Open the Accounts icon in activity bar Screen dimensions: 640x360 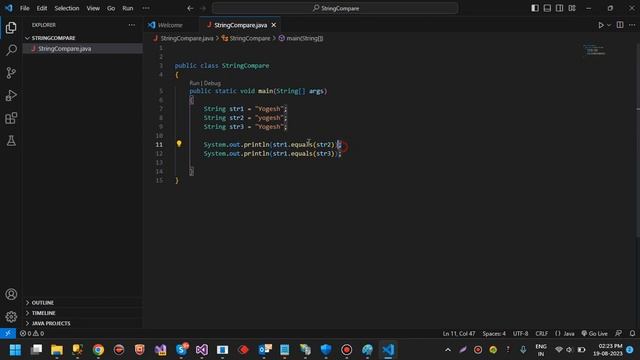click(11, 294)
